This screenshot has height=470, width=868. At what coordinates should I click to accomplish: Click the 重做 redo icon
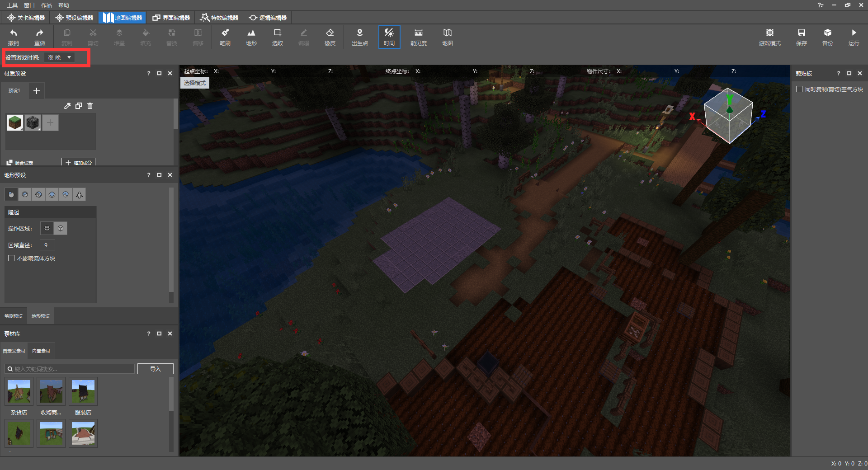(40, 33)
